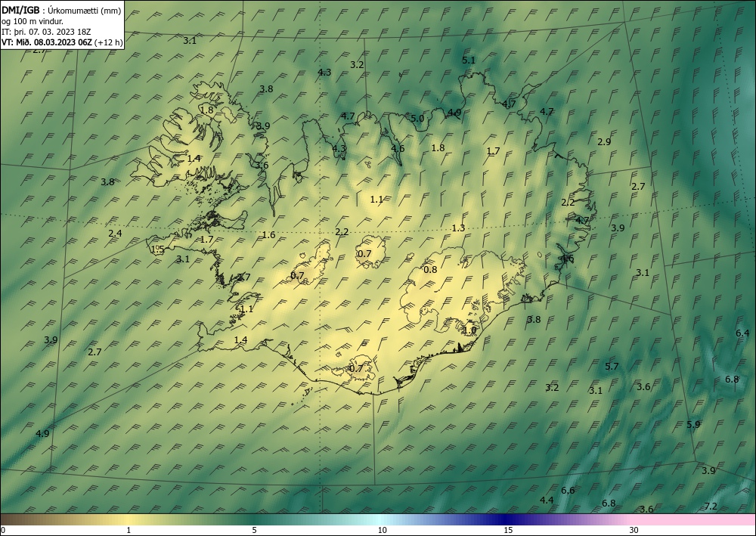Click the 6.4 value on the map
Screen dimensions: 756x536
click(x=742, y=333)
